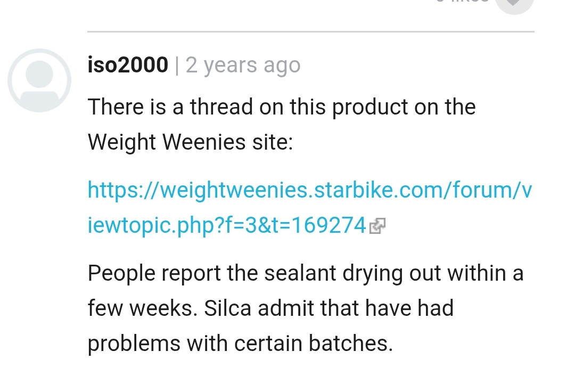This screenshot has width=575, height=392.
Task: Tap the heart like button
Action: click(514, 4)
